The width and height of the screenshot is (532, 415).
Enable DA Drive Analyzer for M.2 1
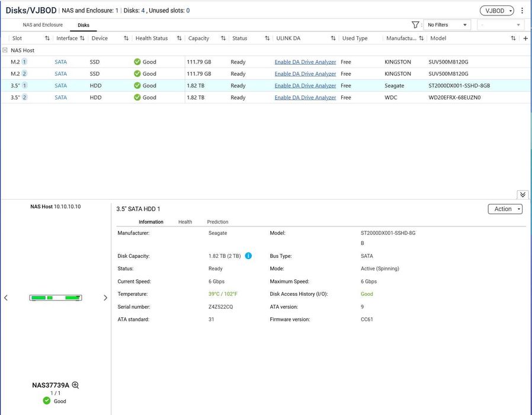tap(305, 62)
